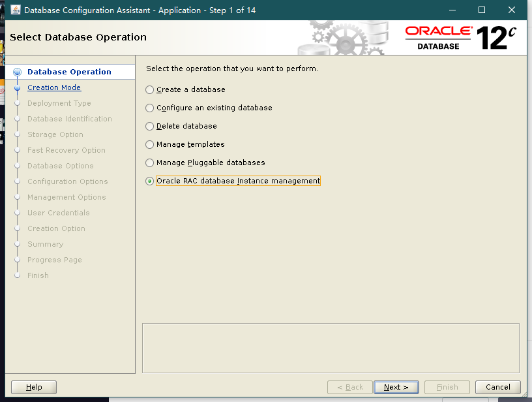Click Database Identification step label
Viewport: 532px width, 402px height.
[x=70, y=119]
